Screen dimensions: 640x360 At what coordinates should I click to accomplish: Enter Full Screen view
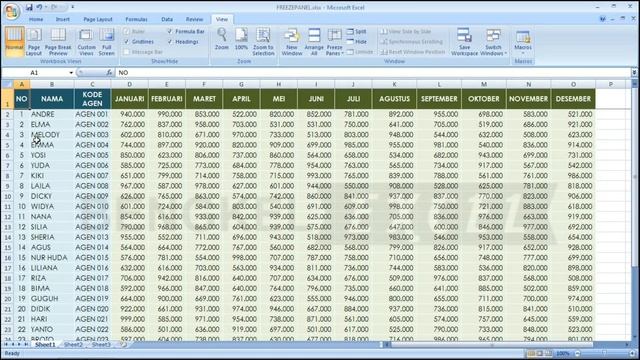[107, 41]
